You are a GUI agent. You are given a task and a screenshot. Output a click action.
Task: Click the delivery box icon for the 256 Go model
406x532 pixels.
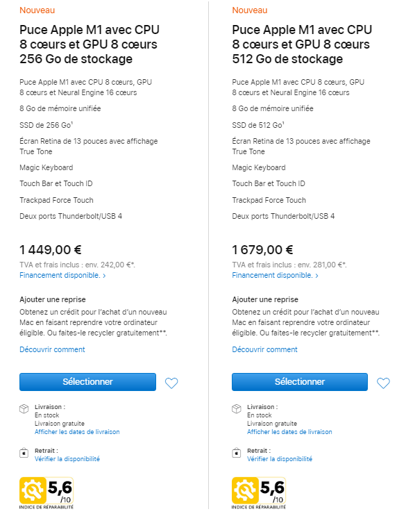[24, 409]
